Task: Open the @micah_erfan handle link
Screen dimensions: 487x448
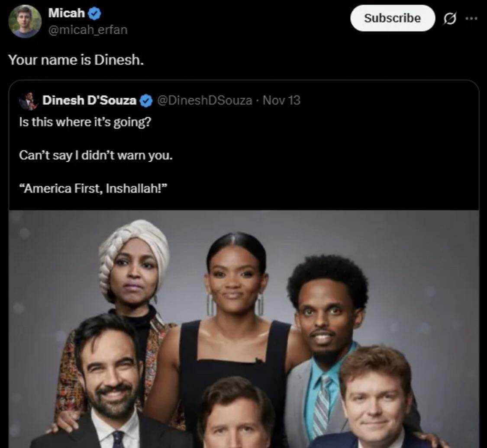Action: [x=88, y=30]
